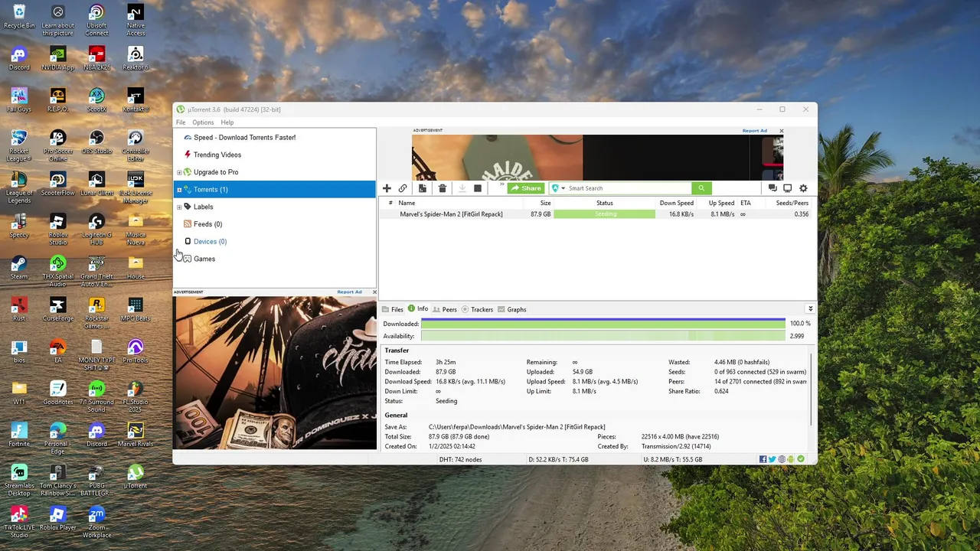
Task: Select Trending Videos in the sidebar
Action: 217,155
